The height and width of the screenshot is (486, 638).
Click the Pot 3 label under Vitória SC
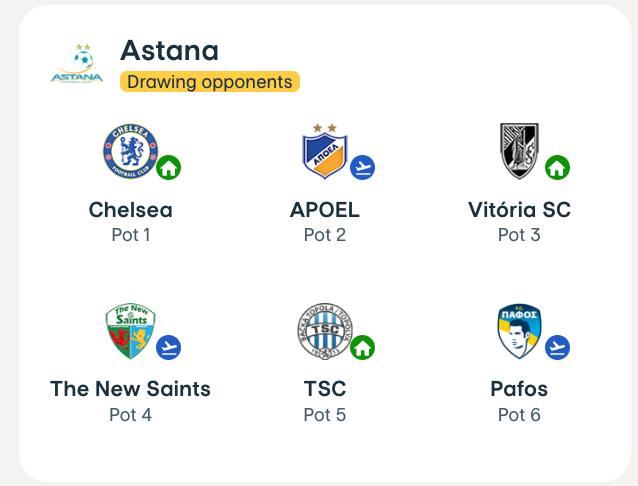[x=519, y=235]
